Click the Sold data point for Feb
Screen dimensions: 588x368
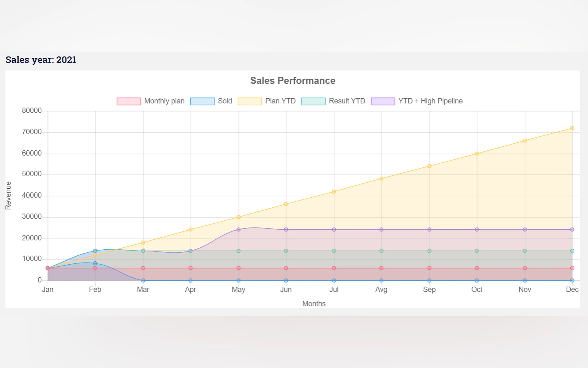coord(95,263)
